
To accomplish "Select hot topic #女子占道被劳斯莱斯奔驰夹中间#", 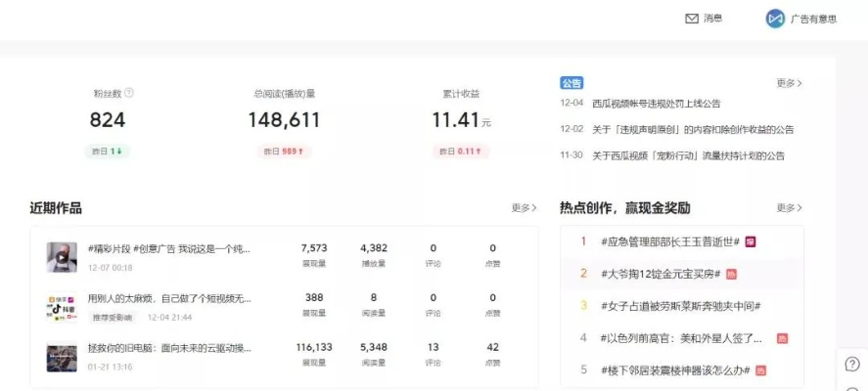I will [x=680, y=306].
